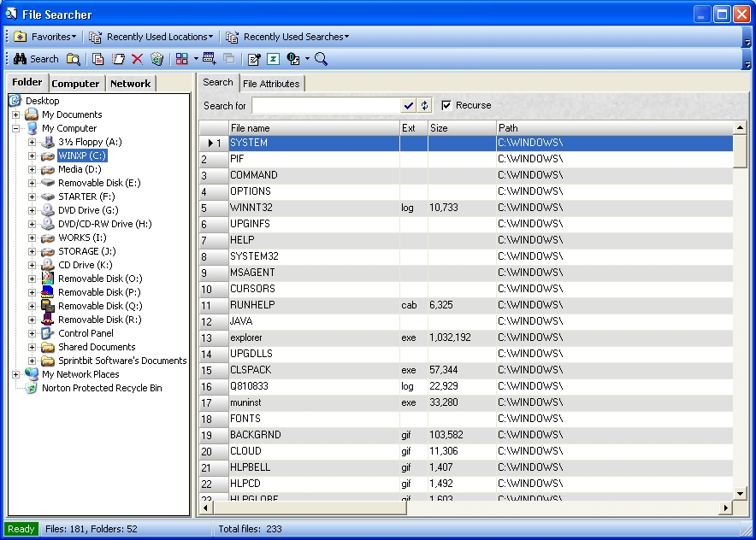Select the Removable Disk (P:) icon

tap(48, 292)
